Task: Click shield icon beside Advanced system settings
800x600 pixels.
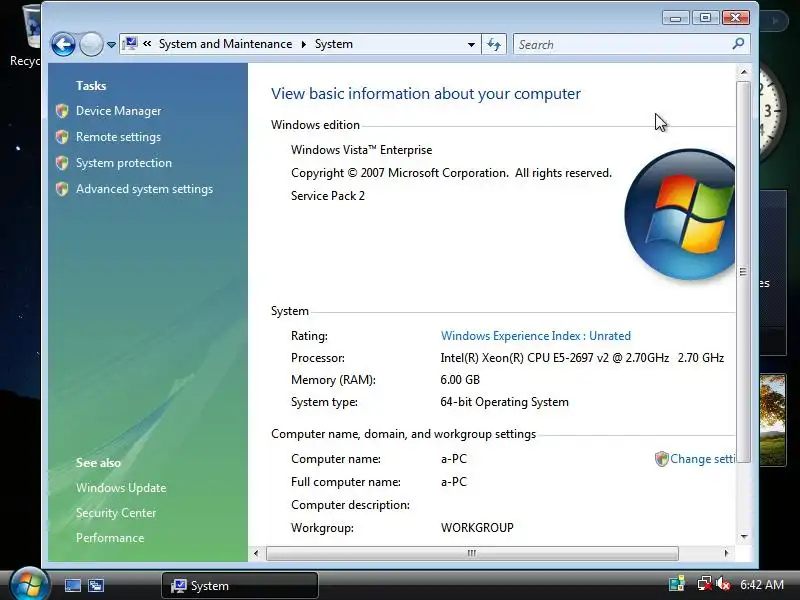Action: tap(62, 189)
